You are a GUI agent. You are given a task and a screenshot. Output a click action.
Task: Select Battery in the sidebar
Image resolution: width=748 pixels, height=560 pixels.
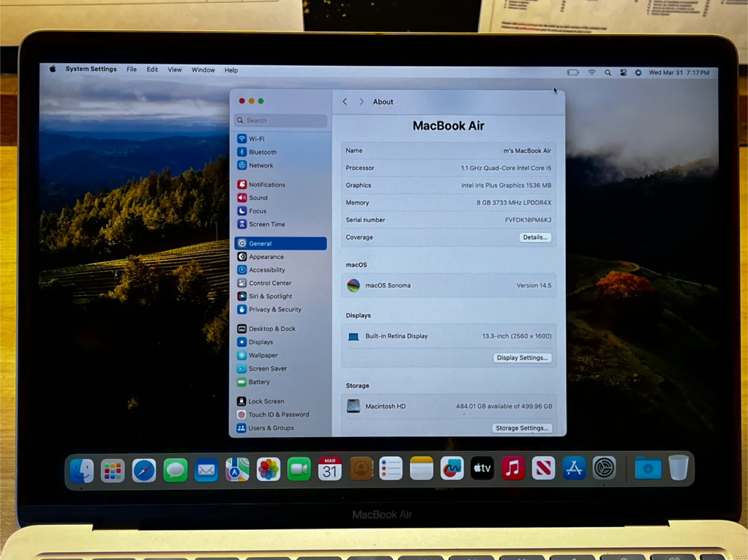259,382
